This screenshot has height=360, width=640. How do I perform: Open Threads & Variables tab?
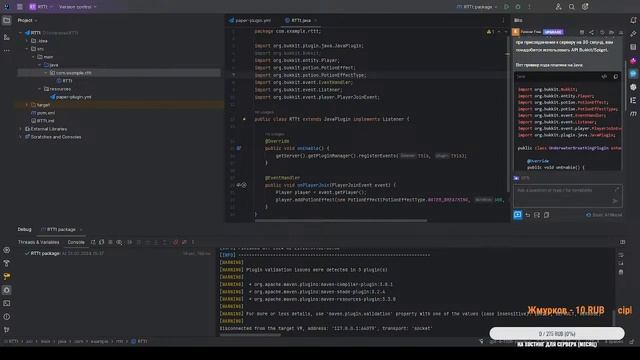[38, 242]
